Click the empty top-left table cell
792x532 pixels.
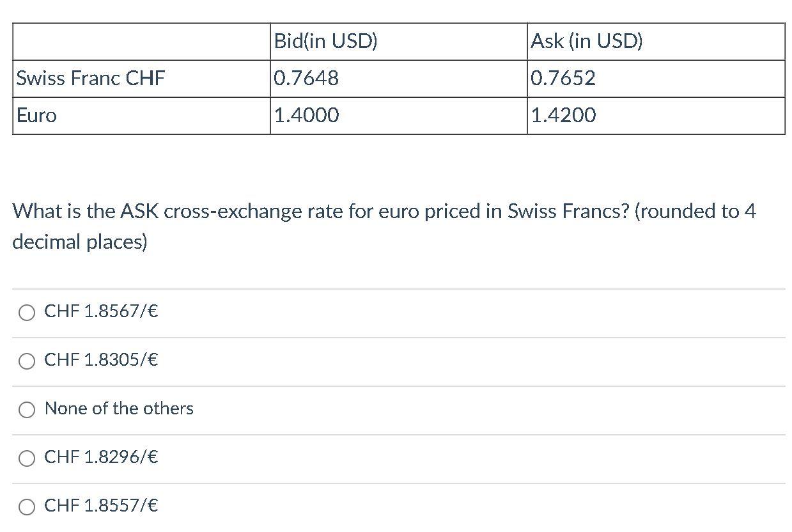[x=141, y=42]
